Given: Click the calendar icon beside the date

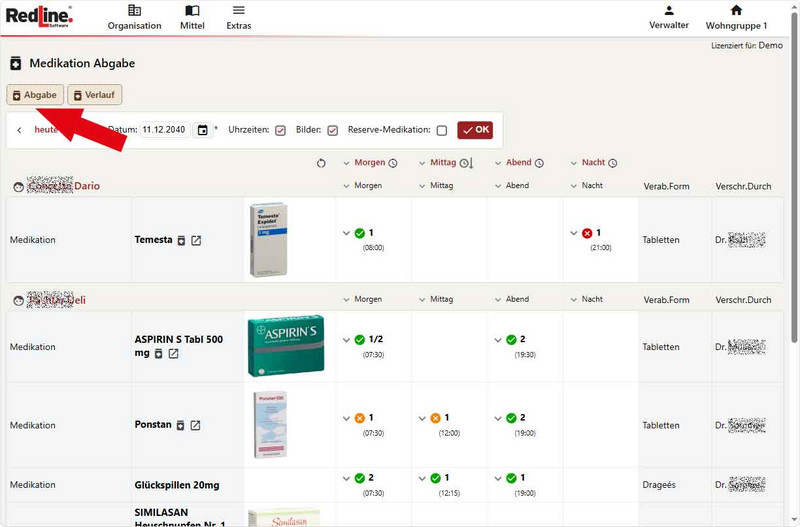Looking at the screenshot, I should pyautogui.click(x=203, y=130).
